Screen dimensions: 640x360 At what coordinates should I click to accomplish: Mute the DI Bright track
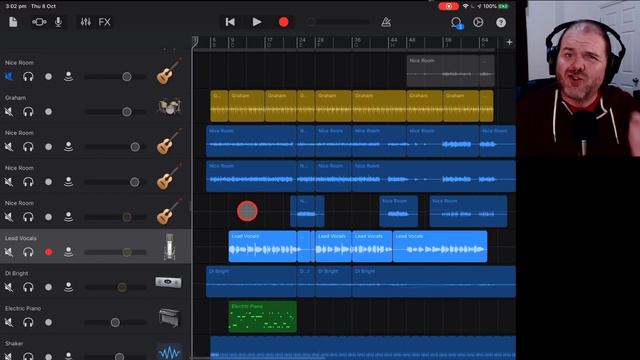click(9, 287)
